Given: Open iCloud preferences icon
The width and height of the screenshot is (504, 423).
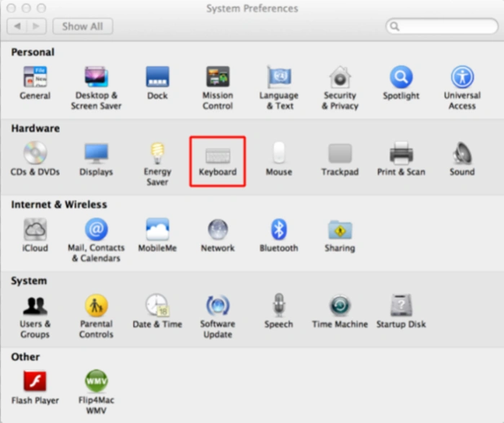Looking at the screenshot, I should tap(35, 229).
